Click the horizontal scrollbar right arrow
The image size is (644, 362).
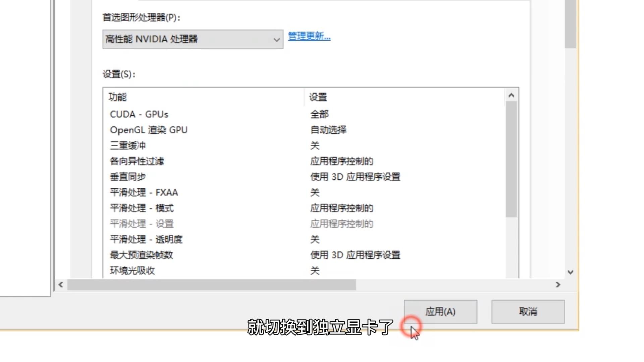[558, 285]
